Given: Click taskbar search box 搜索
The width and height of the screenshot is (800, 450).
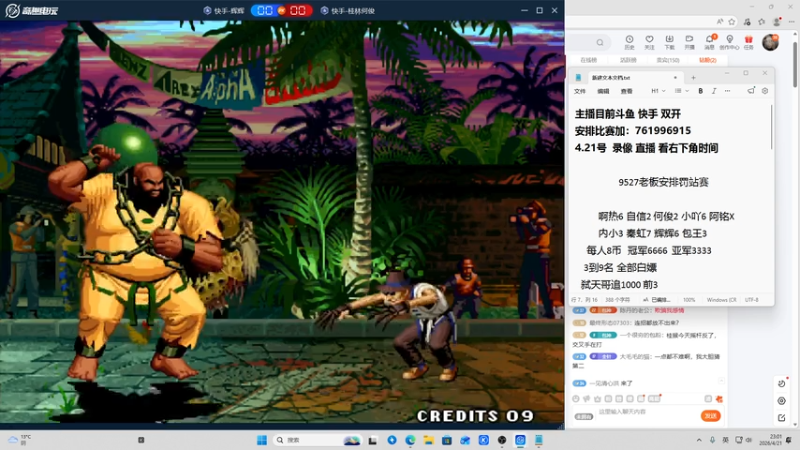Looking at the screenshot, I should pyautogui.click(x=318, y=440).
